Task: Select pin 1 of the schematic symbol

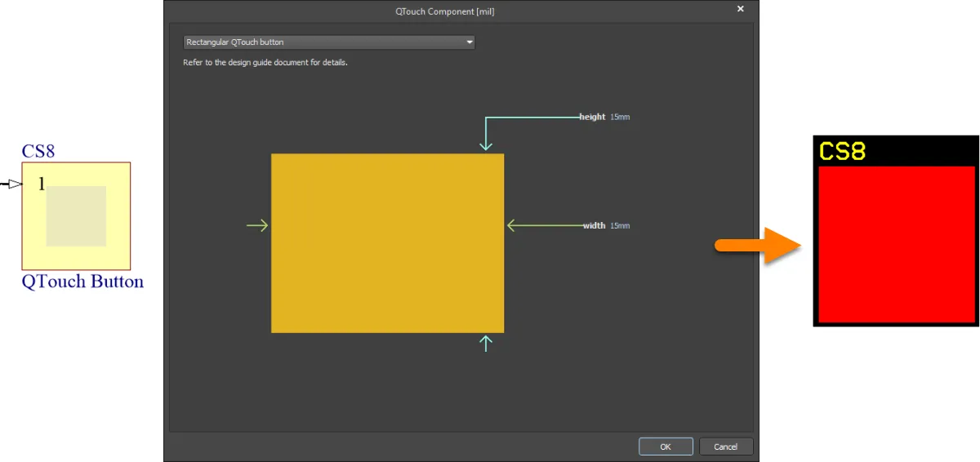Action: click(41, 184)
